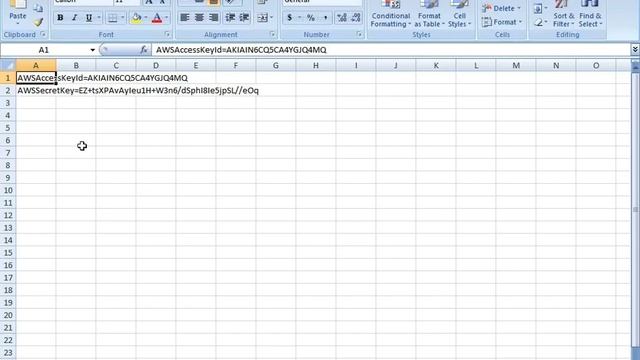The width and height of the screenshot is (640, 360).
Task: Expand the formula bar with the chevron
Action: click(635, 50)
